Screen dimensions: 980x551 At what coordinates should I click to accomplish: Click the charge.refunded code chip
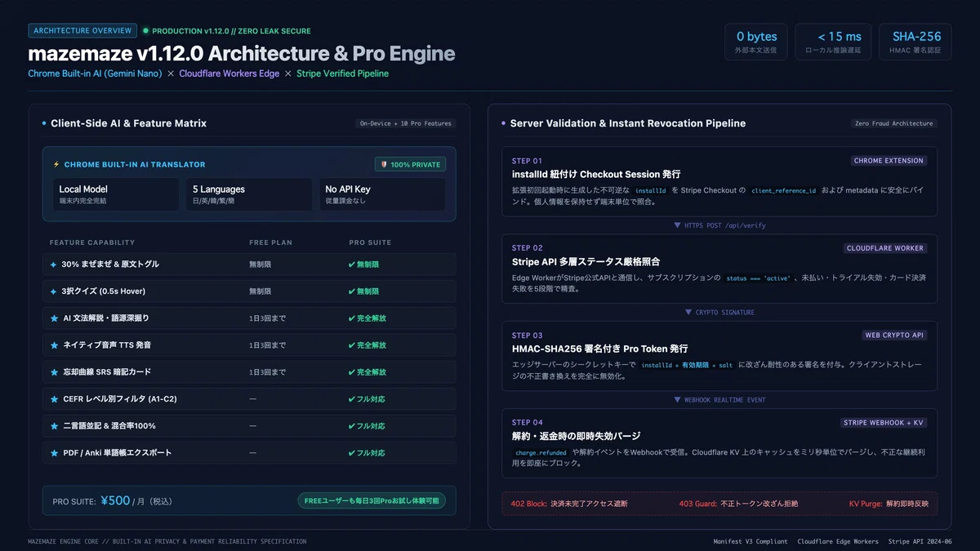click(541, 453)
